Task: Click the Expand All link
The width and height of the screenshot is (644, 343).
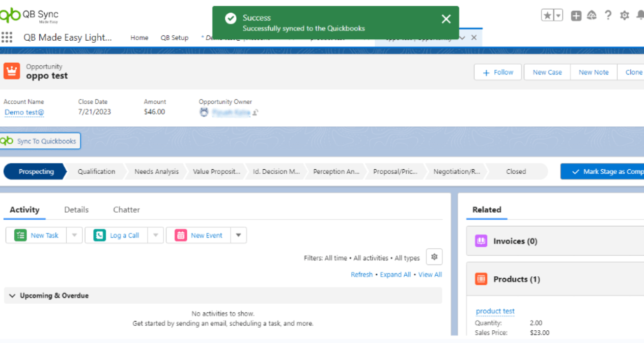Action: tap(396, 275)
